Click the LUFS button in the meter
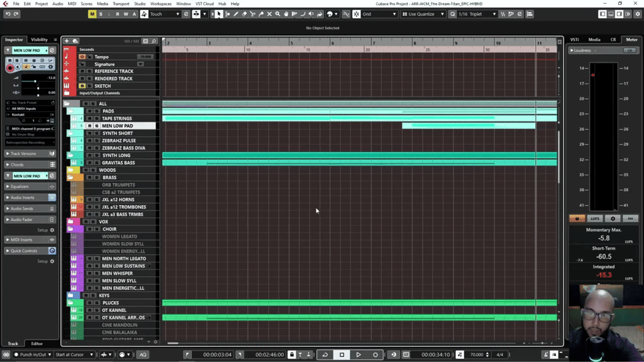This screenshot has height=362, width=644. point(595,219)
